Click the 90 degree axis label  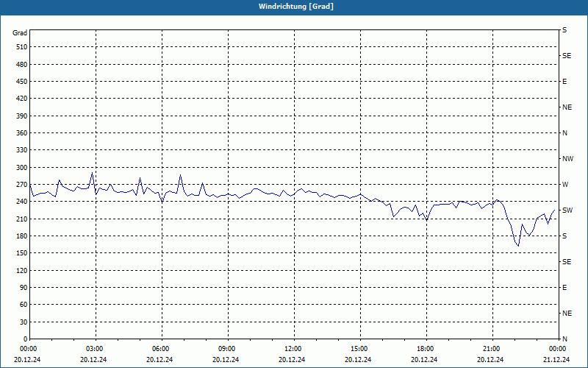coord(24,288)
